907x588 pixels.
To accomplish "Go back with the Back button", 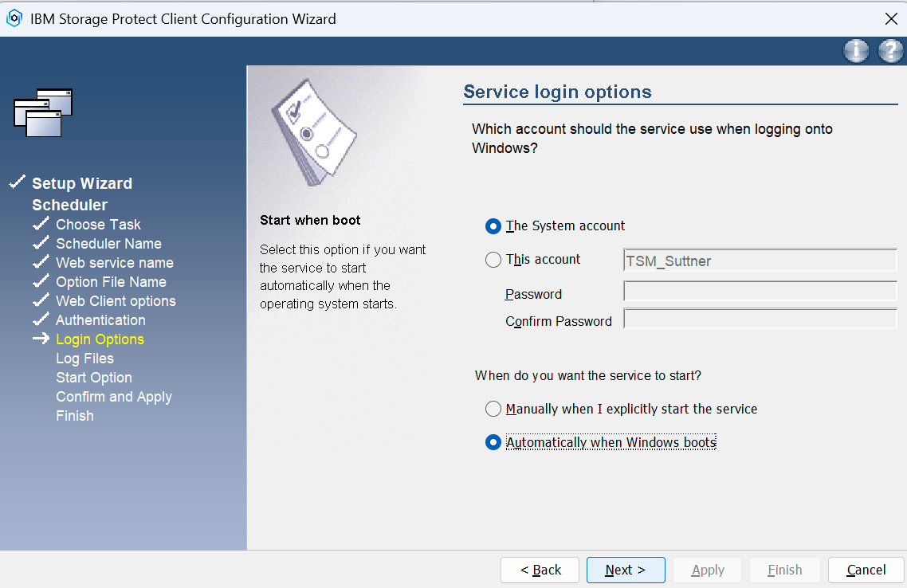I will [540, 570].
